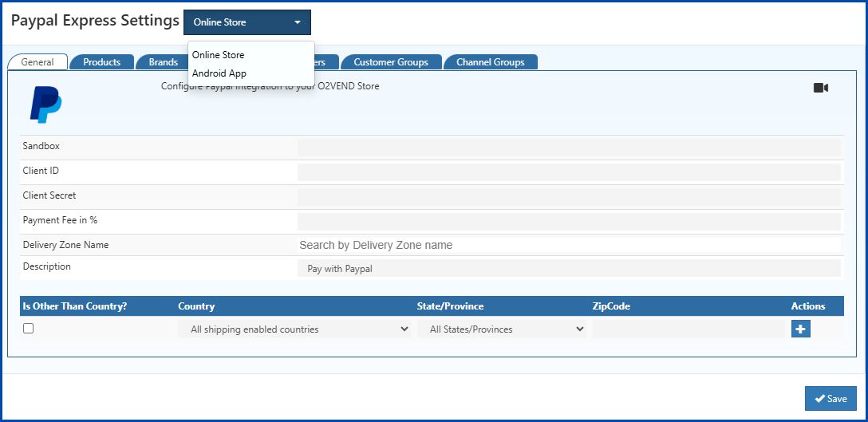Click the Sandbox input field

click(569, 148)
